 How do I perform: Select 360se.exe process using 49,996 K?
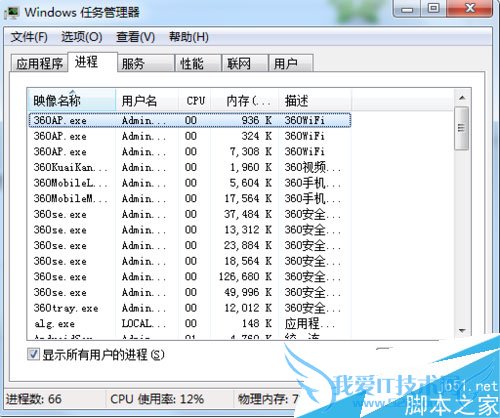pos(190,292)
